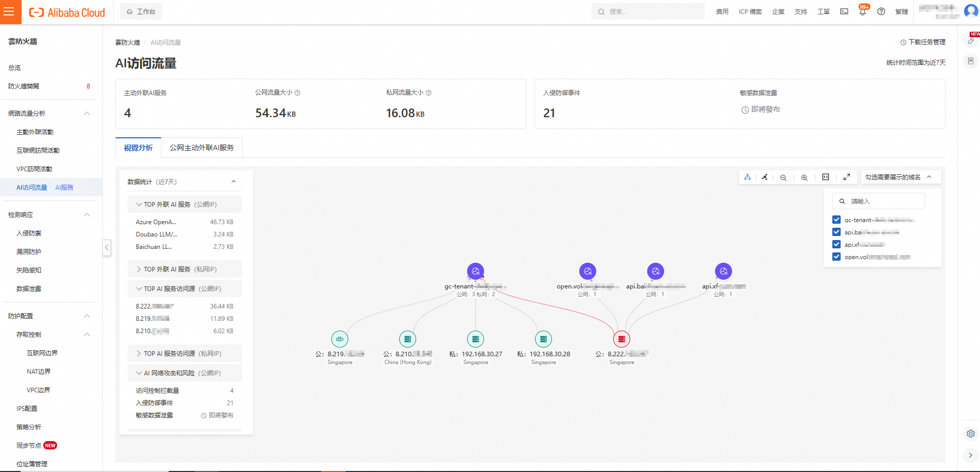Viewport: 980px width, 472px height.
Task: Collapse TOP 外联 AI 服务 (公網IP) section
Action: pos(185,204)
